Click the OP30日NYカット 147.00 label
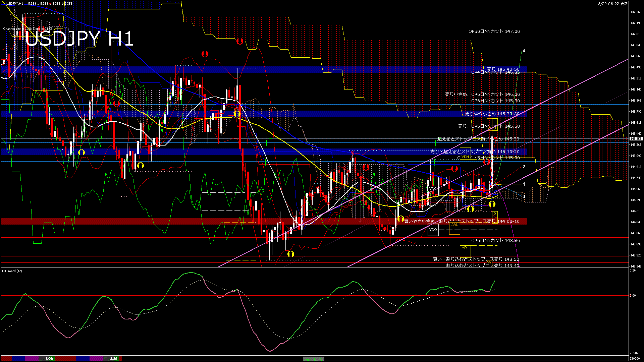644x362 pixels. coord(494,31)
